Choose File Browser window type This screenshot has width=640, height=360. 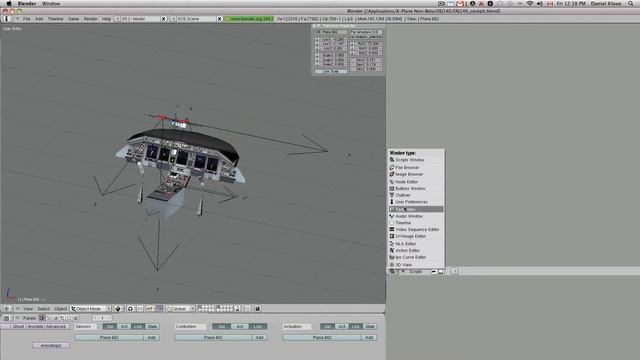click(x=416, y=167)
